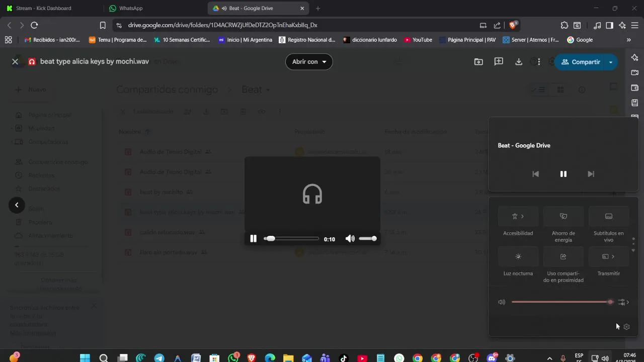Open Brave Wallet icon in sidebar
The width and height of the screenshot is (644, 362).
[x=635, y=87]
